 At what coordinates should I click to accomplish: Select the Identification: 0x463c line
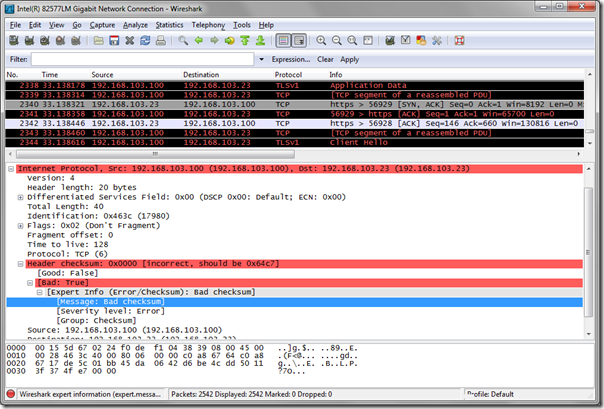click(x=98, y=216)
